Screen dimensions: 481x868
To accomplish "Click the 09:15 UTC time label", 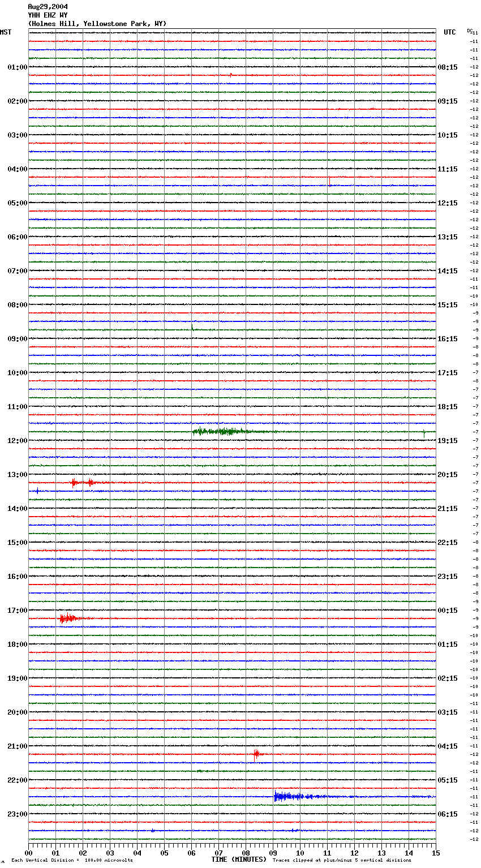I will [x=448, y=101].
